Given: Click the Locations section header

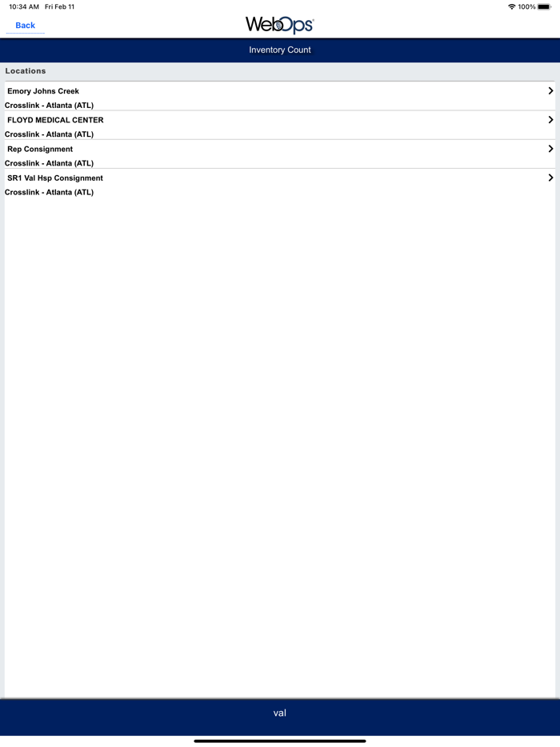Looking at the screenshot, I should pos(26,71).
